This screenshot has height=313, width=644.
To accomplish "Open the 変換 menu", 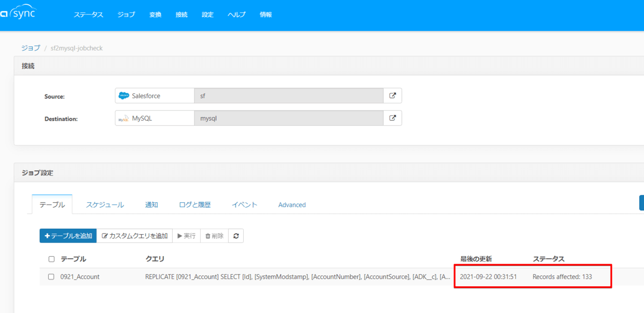I will [x=156, y=14].
